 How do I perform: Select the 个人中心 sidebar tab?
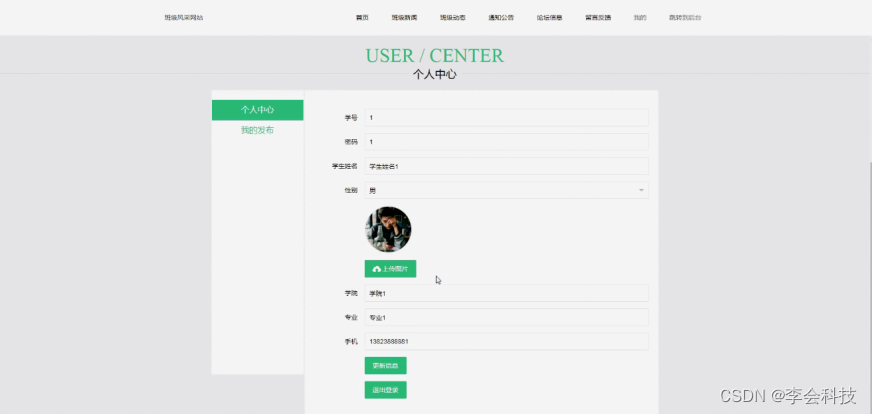257,110
